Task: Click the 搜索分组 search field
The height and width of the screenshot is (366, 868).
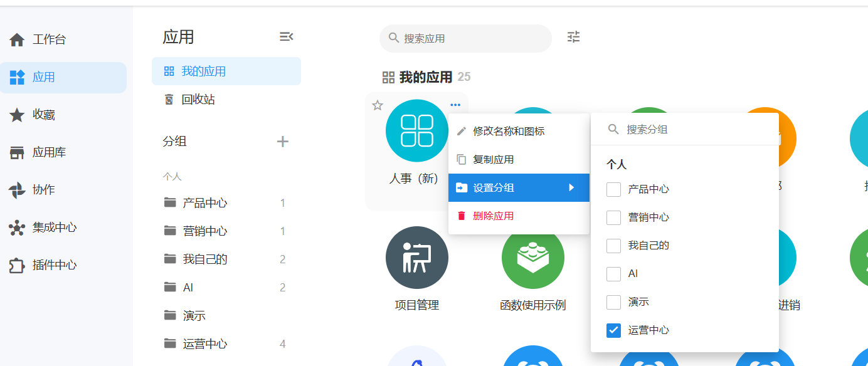Action: pyautogui.click(x=690, y=130)
